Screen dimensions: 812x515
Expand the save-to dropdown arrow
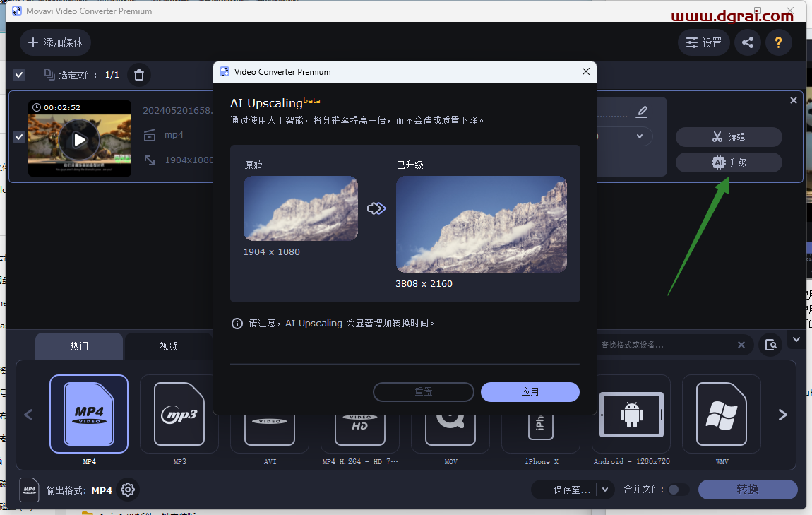[605, 490]
